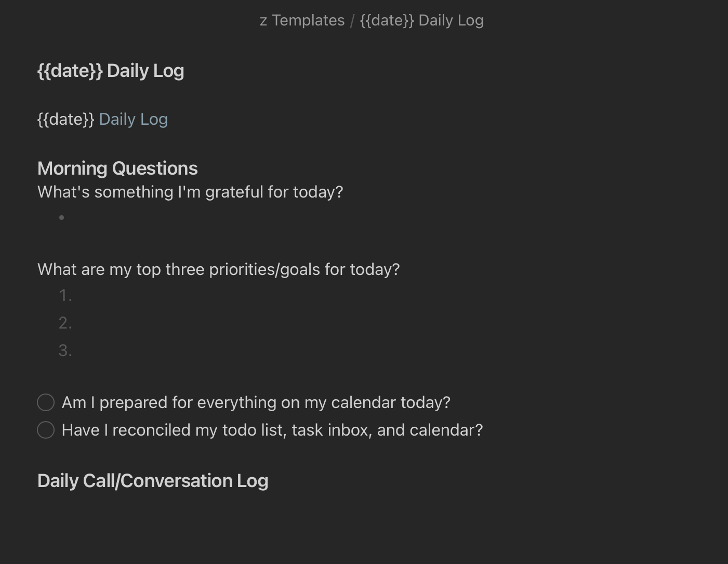Select the "Morning Questions" heading
This screenshot has height=564, width=728.
pyautogui.click(x=117, y=168)
